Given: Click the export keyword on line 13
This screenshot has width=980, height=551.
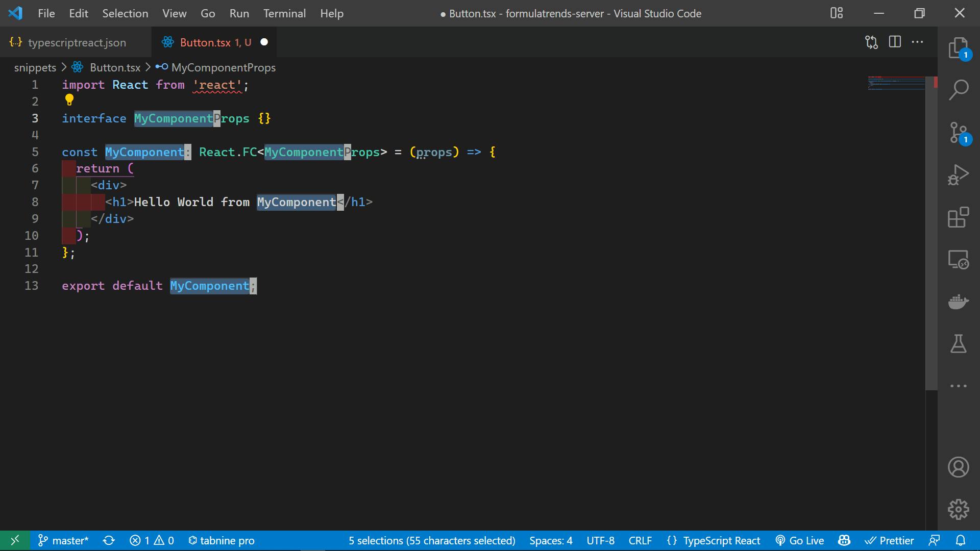Looking at the screenshot, I should [83, 286].
